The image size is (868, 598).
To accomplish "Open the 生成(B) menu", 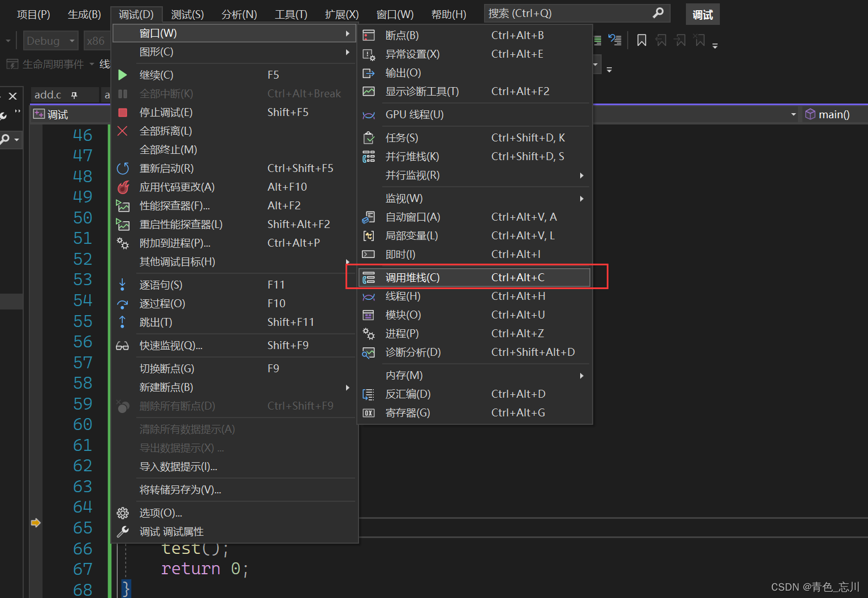I will [x=84, y=14].
